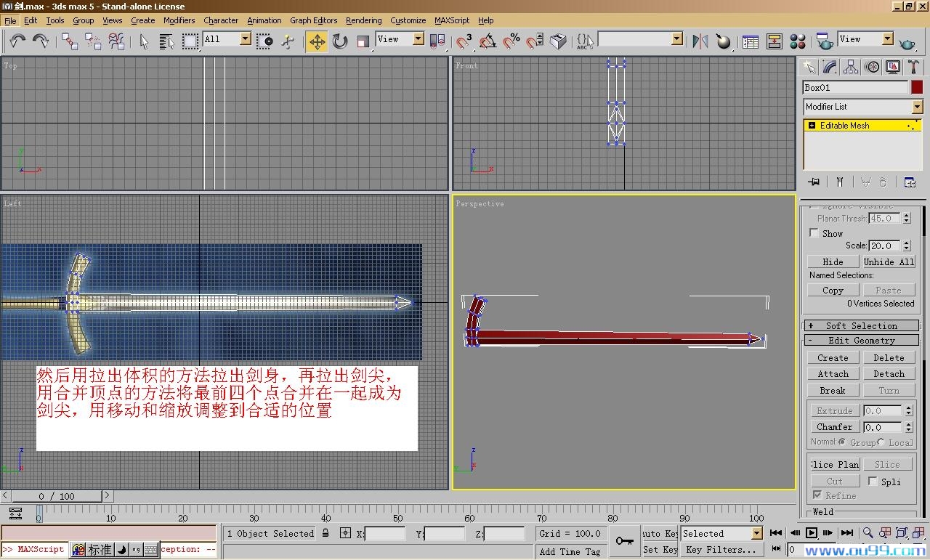Click the Detach button

[889, 374]
